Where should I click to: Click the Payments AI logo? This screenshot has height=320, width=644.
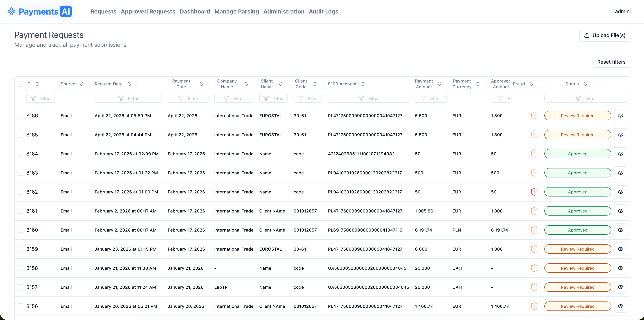coord(40,12)
